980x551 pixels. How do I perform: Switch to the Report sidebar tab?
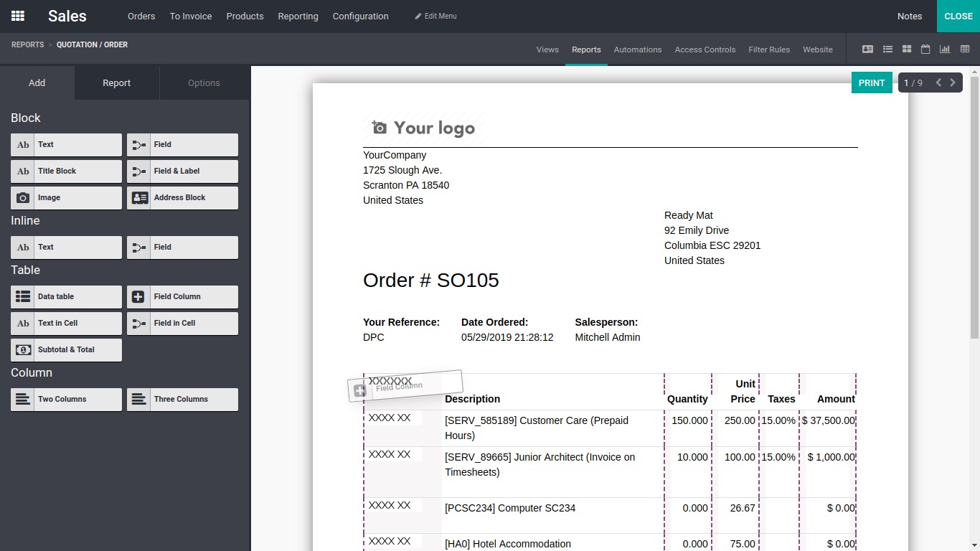pos(116,83)
